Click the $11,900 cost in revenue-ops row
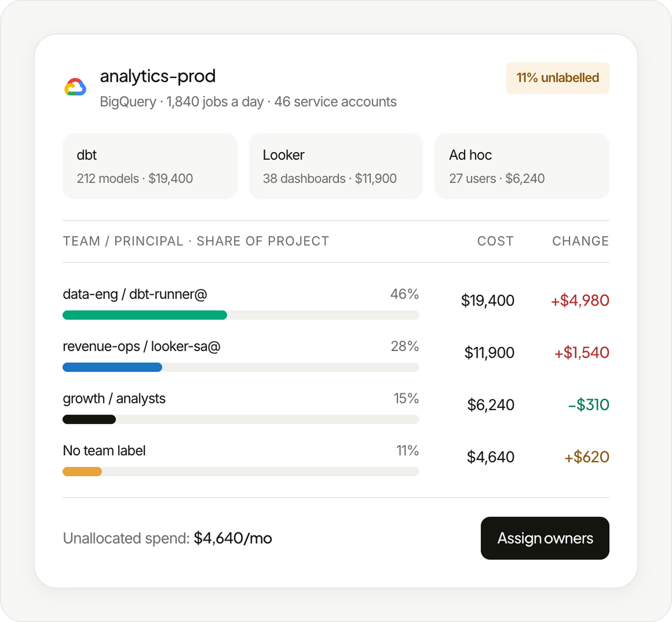Screen dimensions: 672x622 [489, 353]
